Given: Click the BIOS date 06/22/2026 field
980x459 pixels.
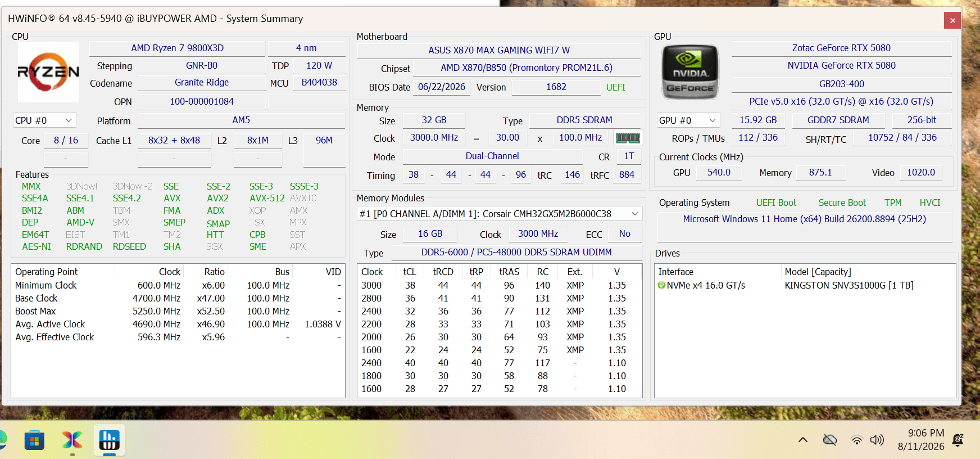Looking at the screenshot, I should (x=442, y=87).
